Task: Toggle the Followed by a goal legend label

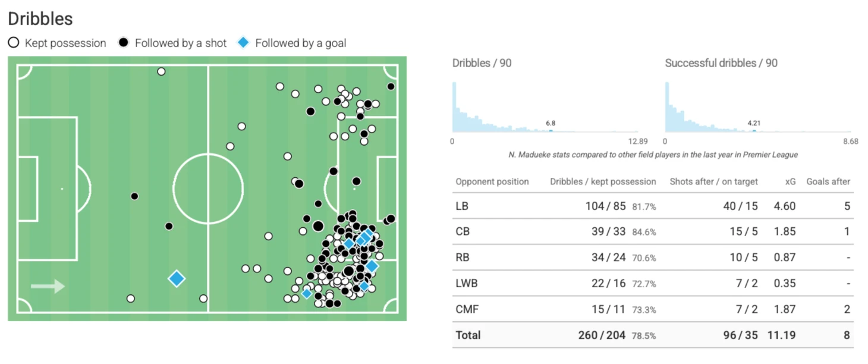Action: click(x=301, y=43)
